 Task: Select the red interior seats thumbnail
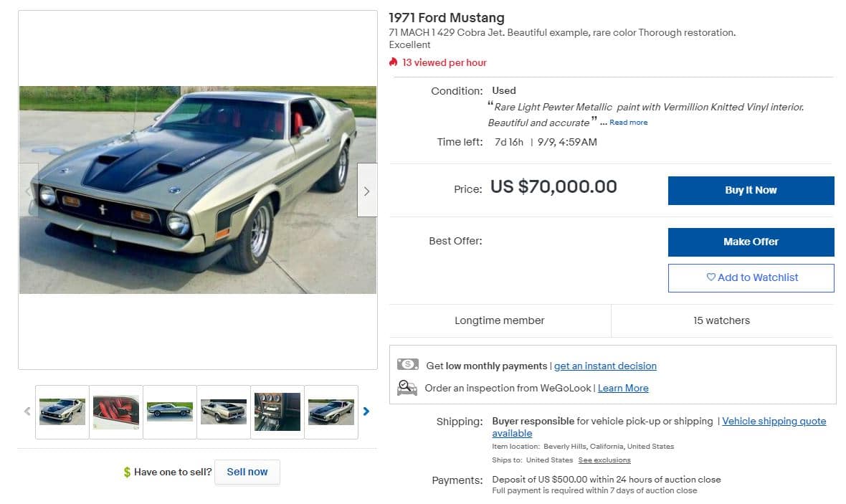116,412
